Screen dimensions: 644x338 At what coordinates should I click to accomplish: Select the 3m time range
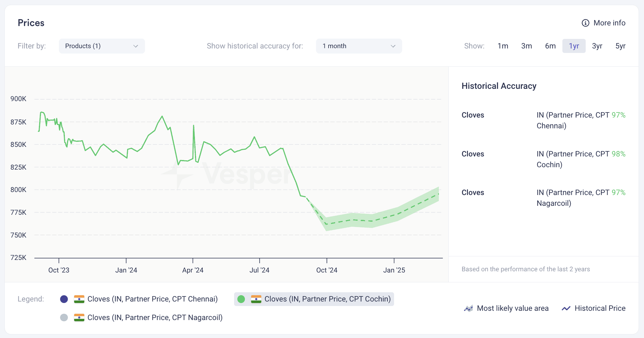point(527,46)
